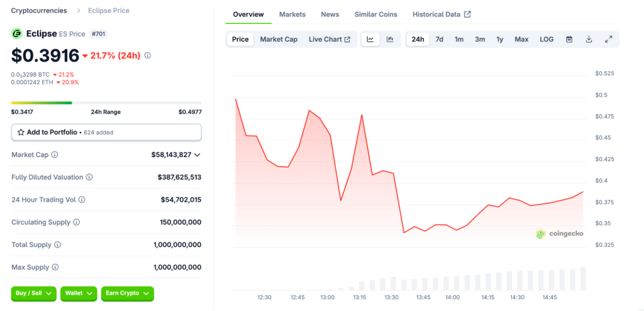Click info icon beside Circulating Supply

point(76,222)
